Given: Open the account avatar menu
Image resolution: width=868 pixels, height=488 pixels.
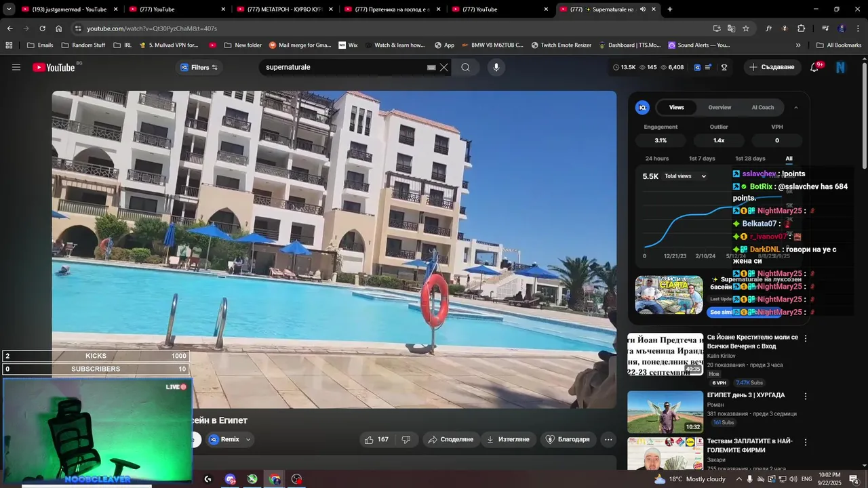Looking at the screenshot, I should (841, 67).
